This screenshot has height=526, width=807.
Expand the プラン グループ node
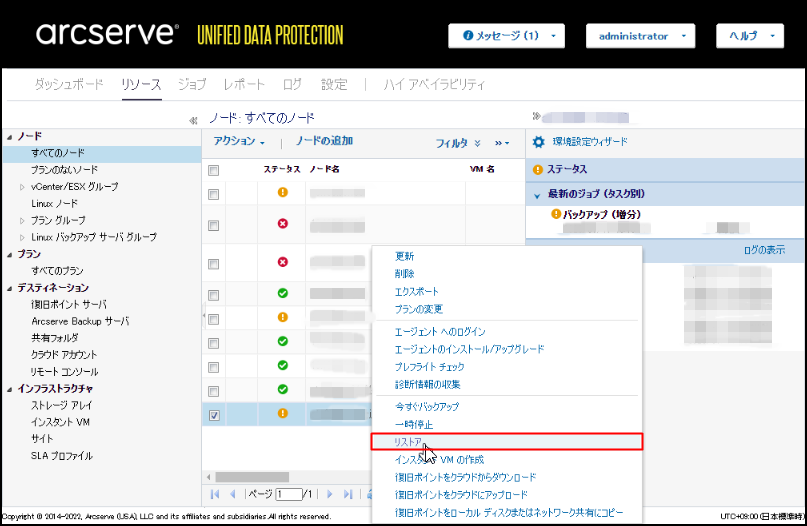22,220
